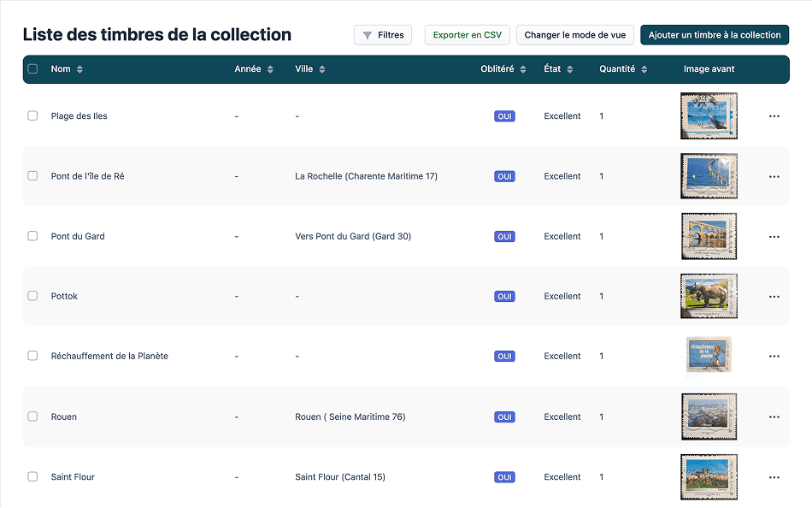Expand the actions menu for Saint Flour
The height and width of the screenshot is (508, 812).
pos(774,477)
